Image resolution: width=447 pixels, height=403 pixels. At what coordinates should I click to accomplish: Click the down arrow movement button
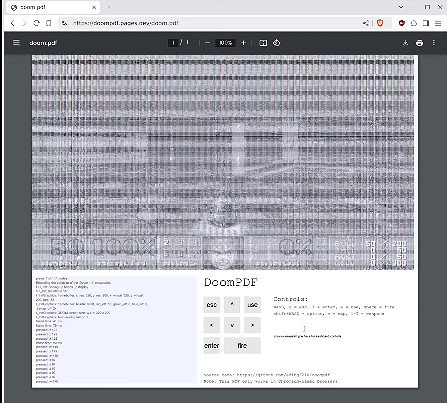pyautogui.click(x=232, y=325)
